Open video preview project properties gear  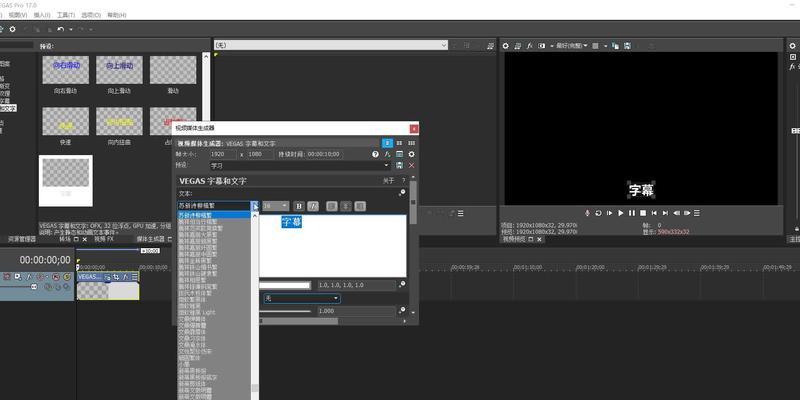[x=506, y=46]
